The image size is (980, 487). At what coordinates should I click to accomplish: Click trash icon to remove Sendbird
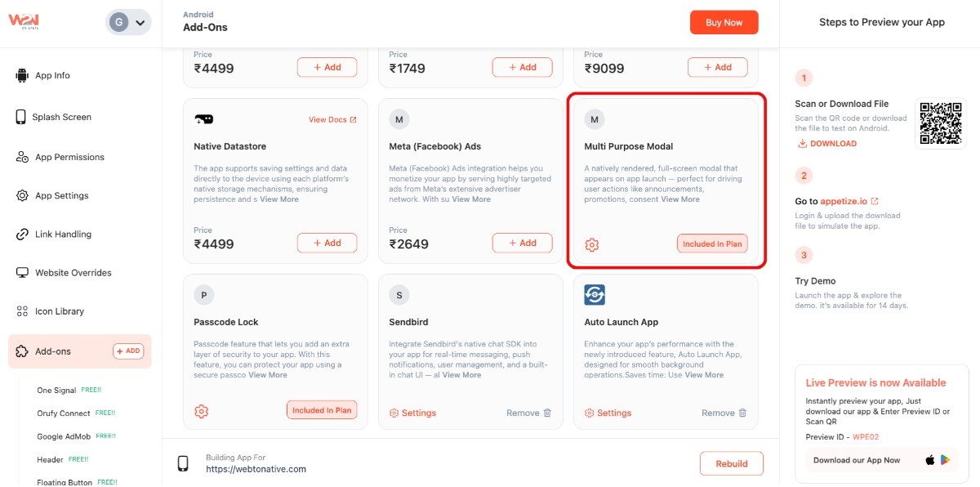pos(547,413)
